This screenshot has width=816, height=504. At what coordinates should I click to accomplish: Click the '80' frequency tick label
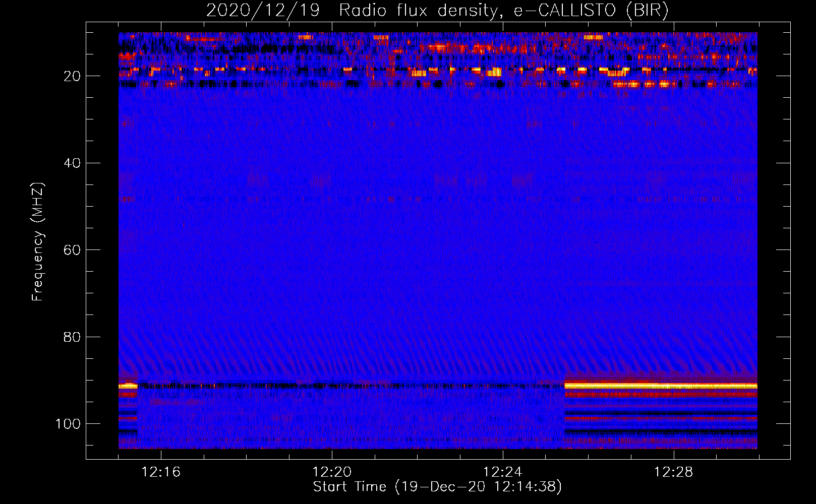pyautogui.click(x=72, y=337)
